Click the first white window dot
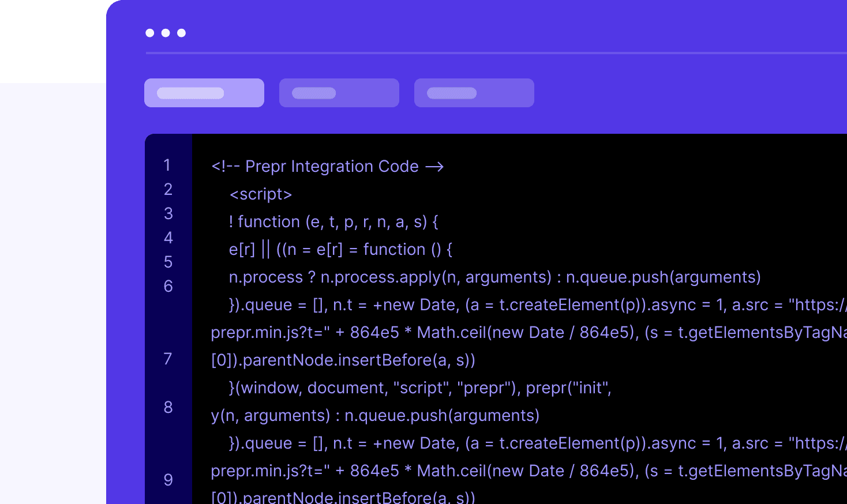This screenshot has height=504, width=847. point(150,33)
